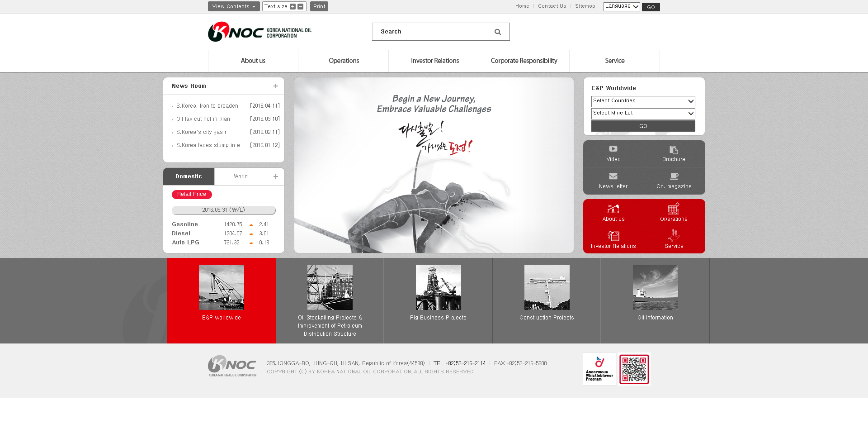Open the Co. magazine icon
This screenshot has height=424, width=868.
click(x=674, y=176)
